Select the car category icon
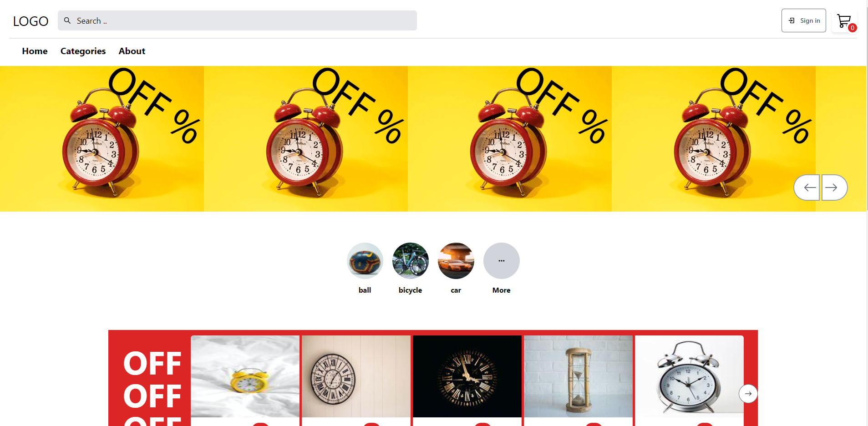 (x=456, y=261)
